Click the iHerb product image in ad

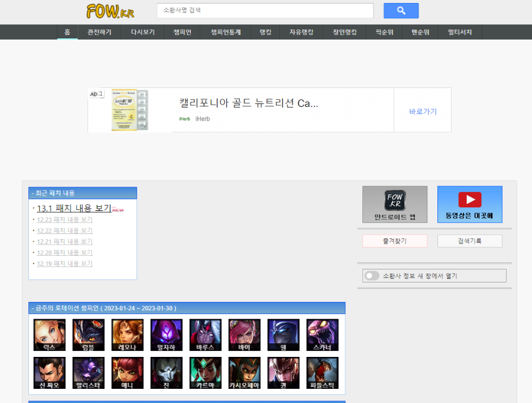[130, 110]
